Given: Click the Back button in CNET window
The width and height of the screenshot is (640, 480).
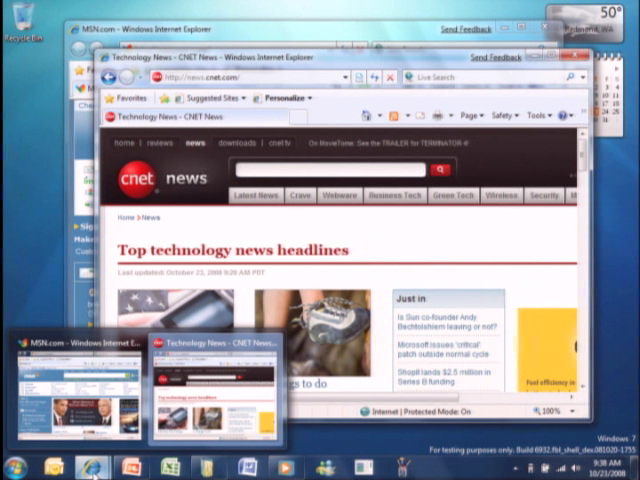Looking at the screenshot, I should coord(109,77).
